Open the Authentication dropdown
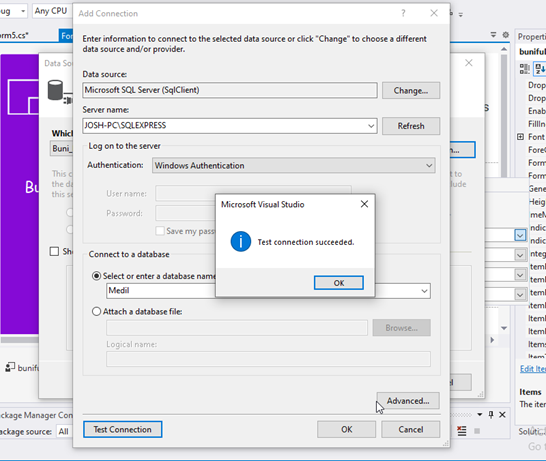Screen dimensions: 546x461 coord(429,165)
